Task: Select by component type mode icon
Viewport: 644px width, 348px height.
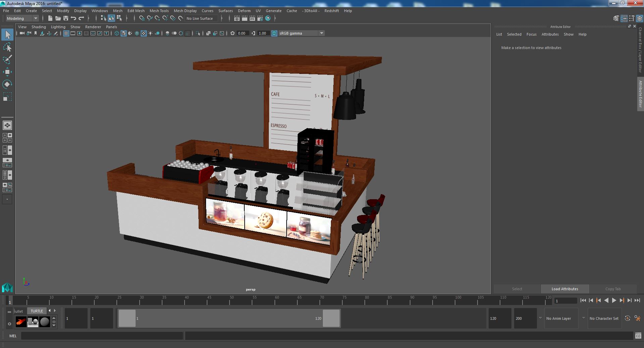Action: (119, 18)
